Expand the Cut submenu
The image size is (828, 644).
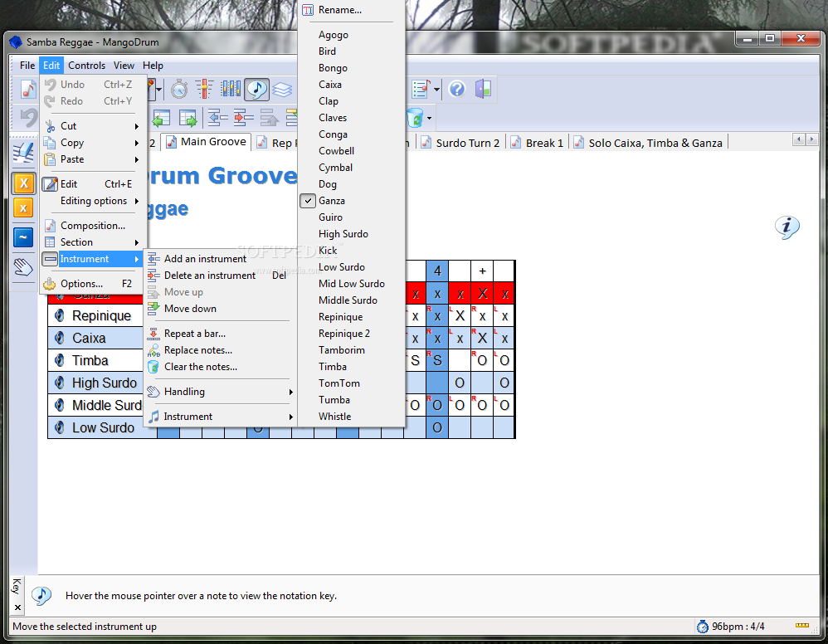(93, 126)
